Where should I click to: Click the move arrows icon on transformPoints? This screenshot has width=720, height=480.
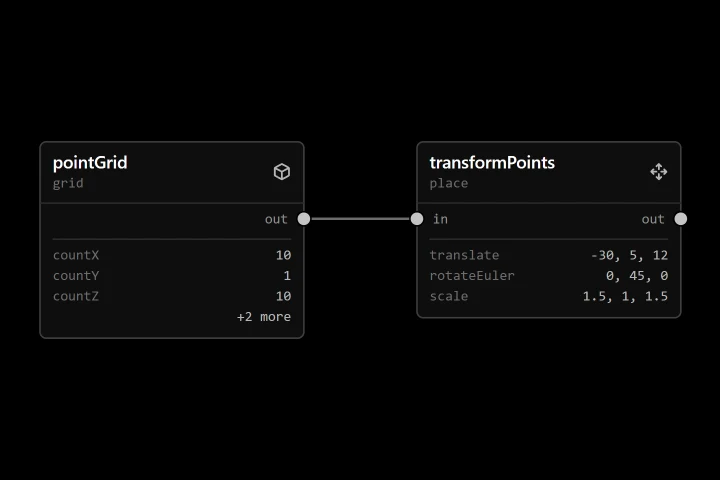pos(659,172)
